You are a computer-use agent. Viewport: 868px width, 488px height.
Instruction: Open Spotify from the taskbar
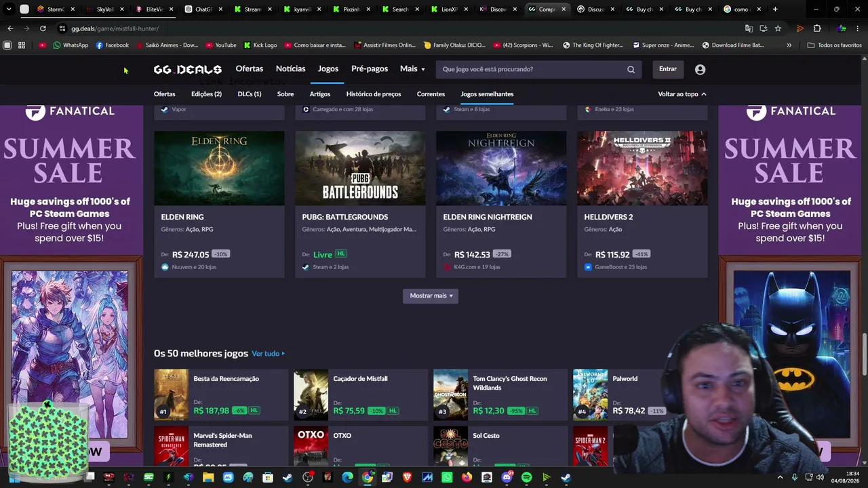526,477
